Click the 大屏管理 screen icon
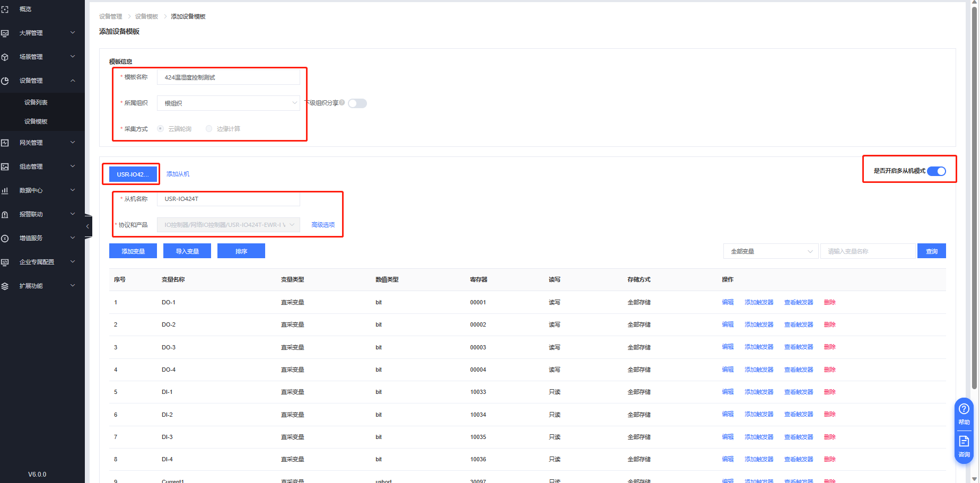This screenshot has width=980, height=483. click(5, 33)
